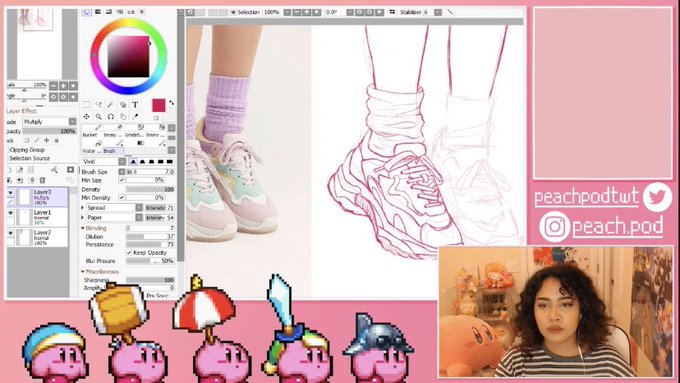The width and height of the screenshot is (680, 383).
Task: Pick a color in the saturation square
Action: click(x=128, y=56)
